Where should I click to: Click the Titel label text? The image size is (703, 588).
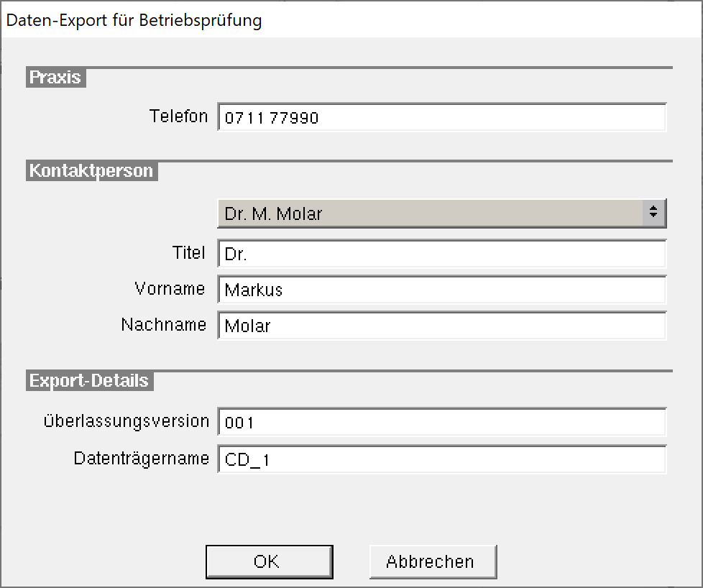pos(189,252)
